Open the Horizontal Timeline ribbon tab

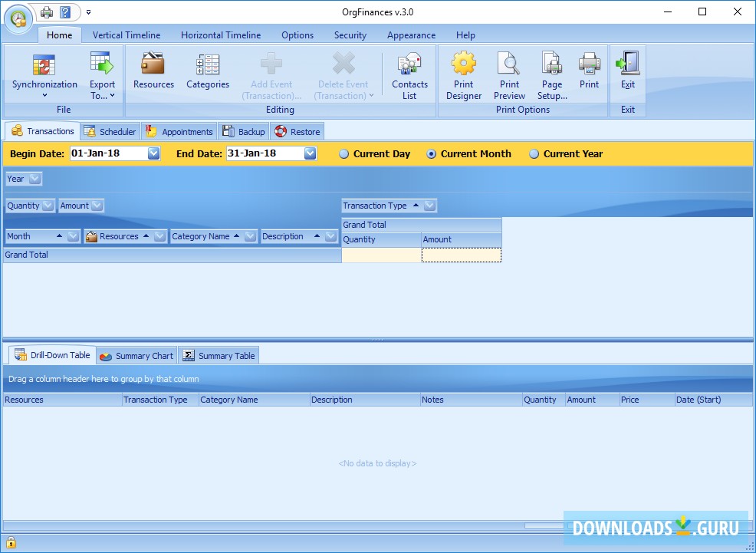[x=221, y=35]
